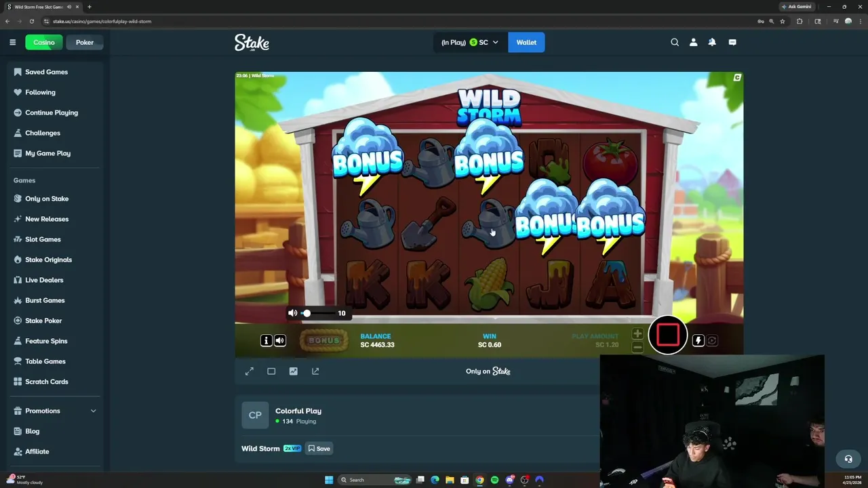Open Chrome extensions puzzle icon
Image resolution: width=868 pixels, height=488 pixels.
[800, 21]
